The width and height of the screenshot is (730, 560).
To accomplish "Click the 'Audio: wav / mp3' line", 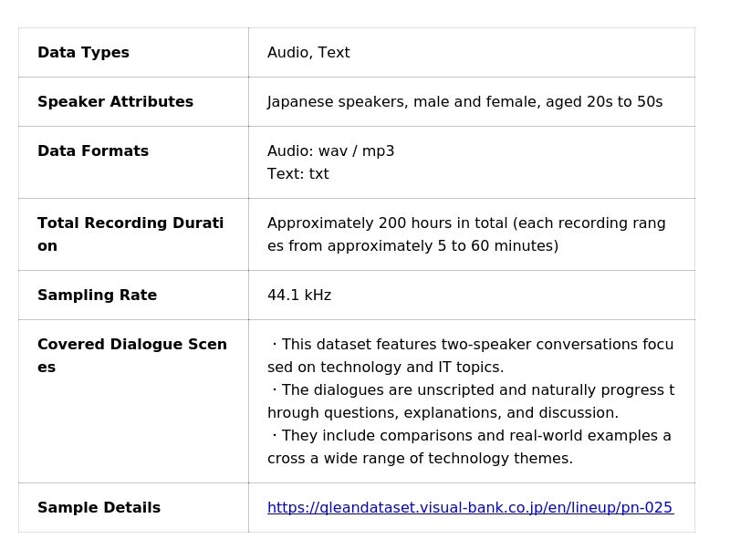I will coord(330,151).
